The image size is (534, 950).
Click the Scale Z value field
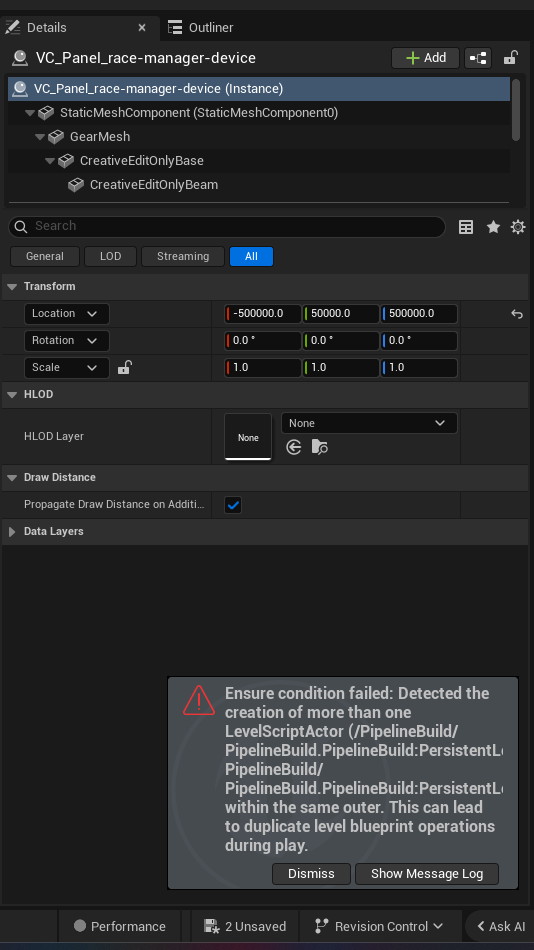419,368
